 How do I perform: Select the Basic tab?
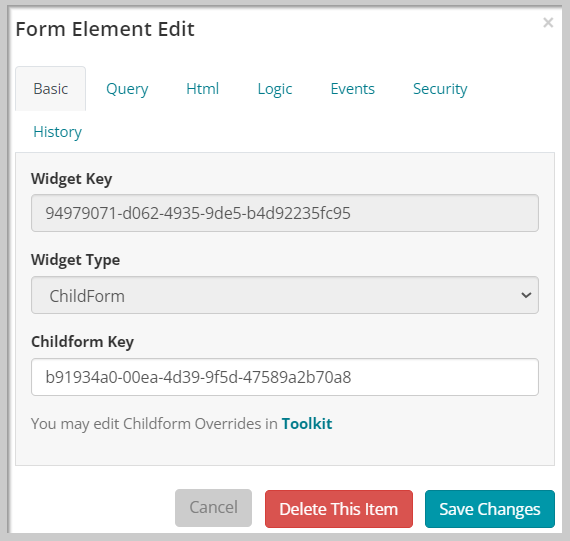51,89
